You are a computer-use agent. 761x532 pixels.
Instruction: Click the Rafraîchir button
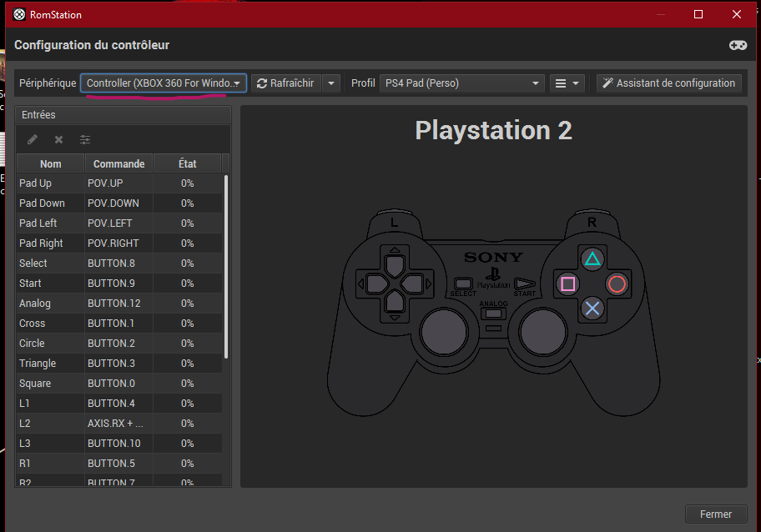coord(286,83)
